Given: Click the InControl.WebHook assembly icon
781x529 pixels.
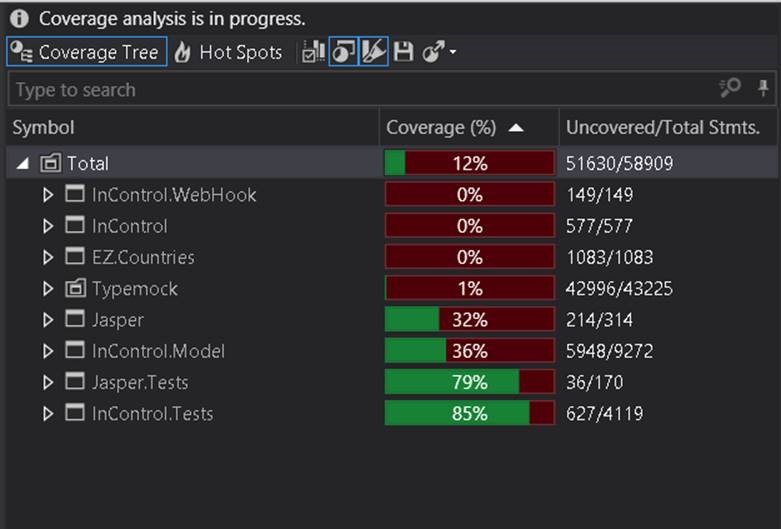Looking at the screenshot, I should click(x=75, y=194).
